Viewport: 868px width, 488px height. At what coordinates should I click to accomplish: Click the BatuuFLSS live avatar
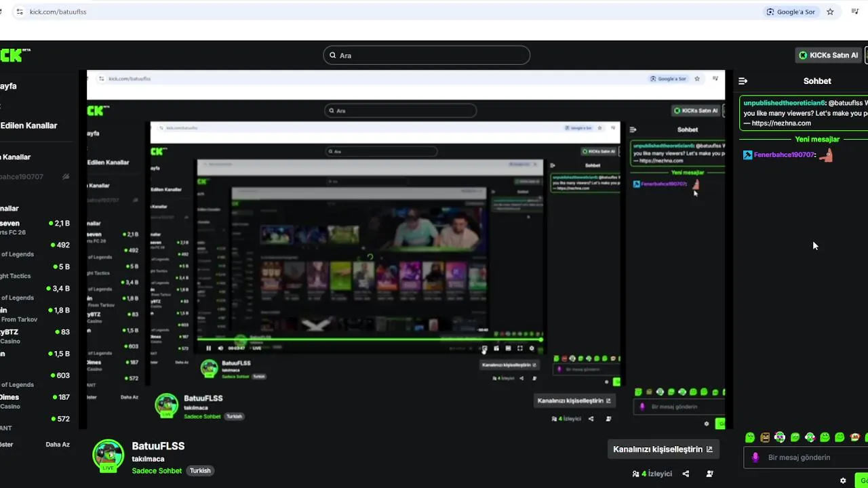tap(108, 455)
